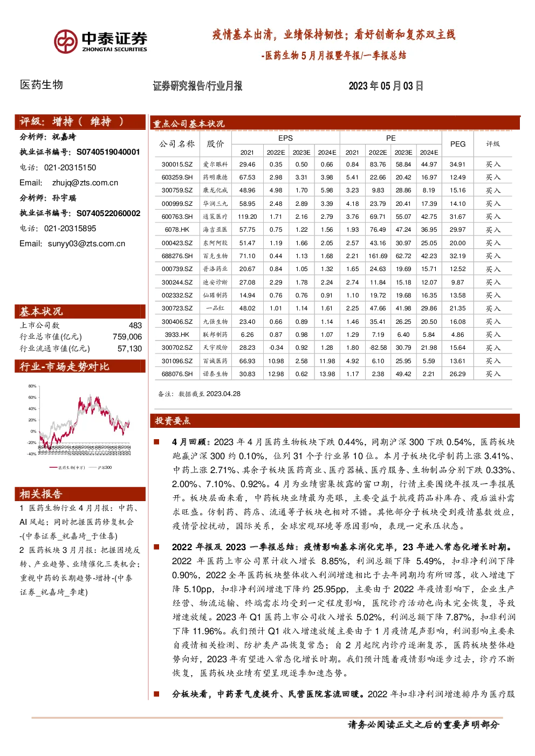This screenshot has width=535, height=756.
Task: Click stock code 000999.SZ
Action: click(x=177, y=204)
